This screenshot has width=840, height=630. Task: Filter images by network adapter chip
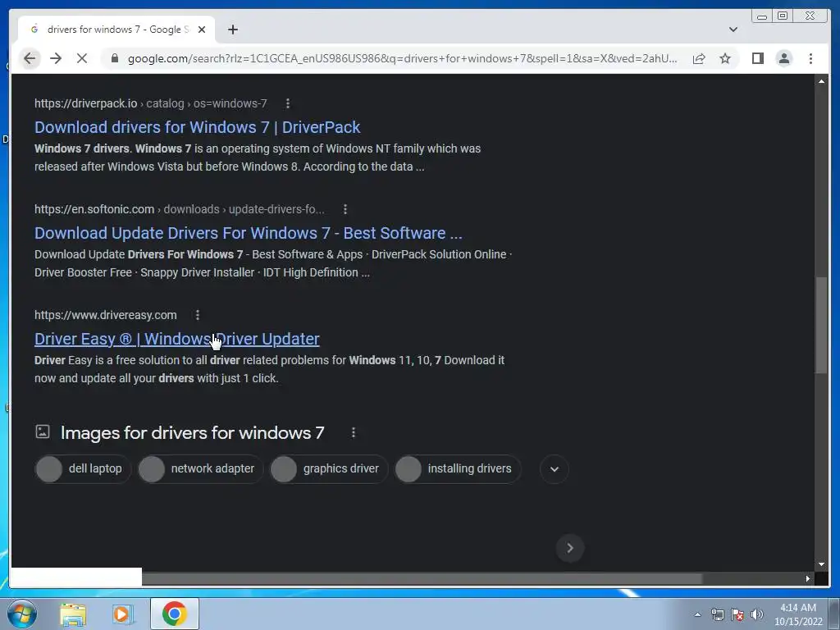pos(201,468)
